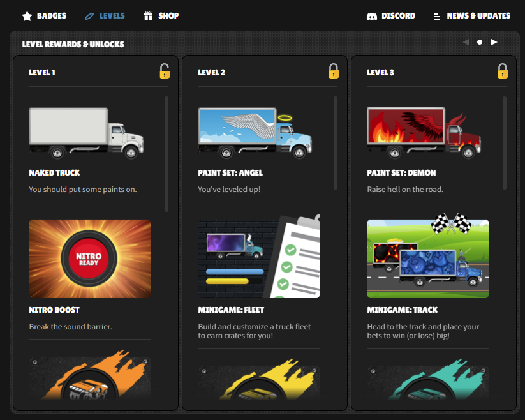This screenshot has height=420, width=525.
Task: Click the Level Rewards & Unlocks heading
Action: [73, 44]
